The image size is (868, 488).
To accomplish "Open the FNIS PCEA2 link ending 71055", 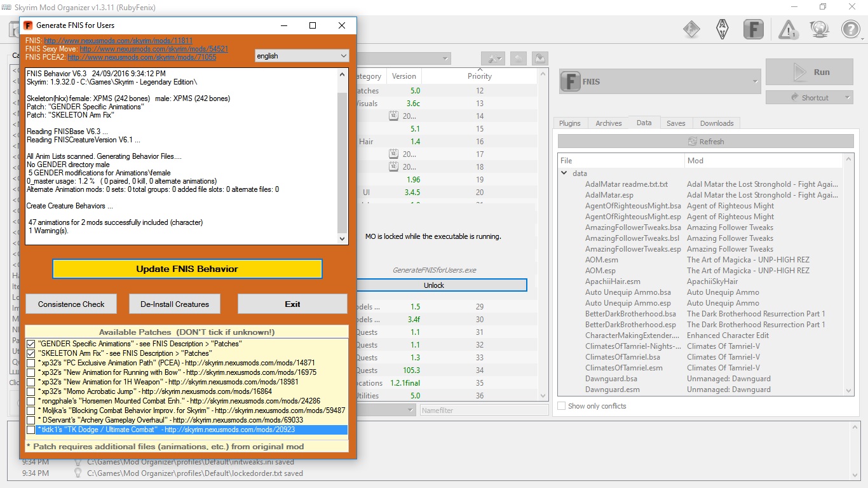I will tap(142, 57).
